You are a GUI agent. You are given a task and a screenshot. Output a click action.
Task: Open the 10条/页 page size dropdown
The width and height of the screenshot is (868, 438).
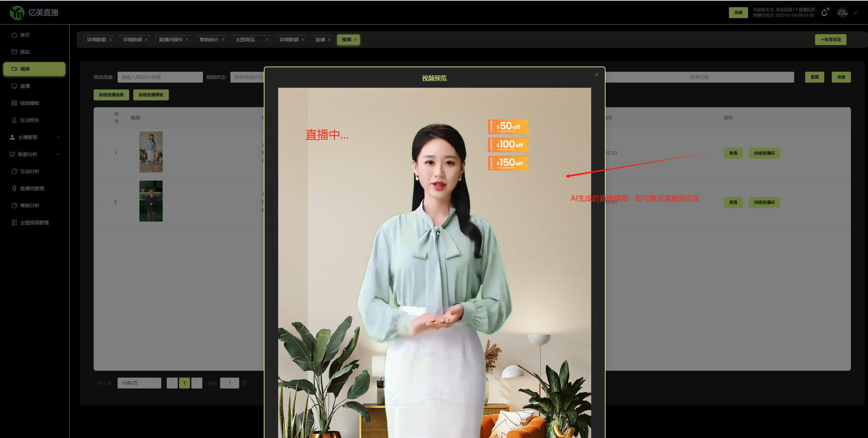click(x=139, y=383)
